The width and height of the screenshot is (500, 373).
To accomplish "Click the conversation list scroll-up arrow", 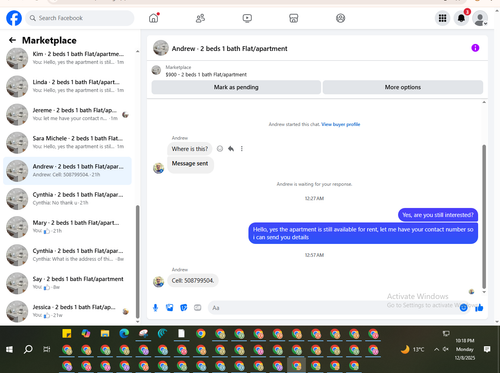I will coord(137,51).
